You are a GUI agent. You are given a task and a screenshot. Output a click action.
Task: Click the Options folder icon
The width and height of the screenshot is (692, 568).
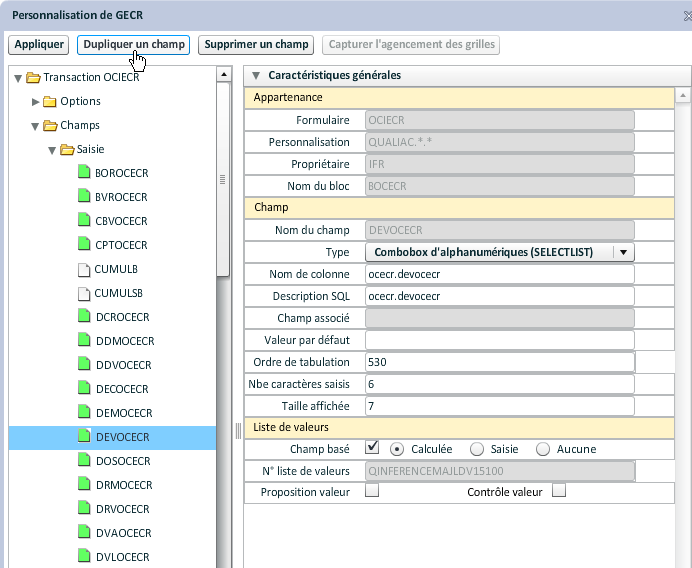[50, 101]
